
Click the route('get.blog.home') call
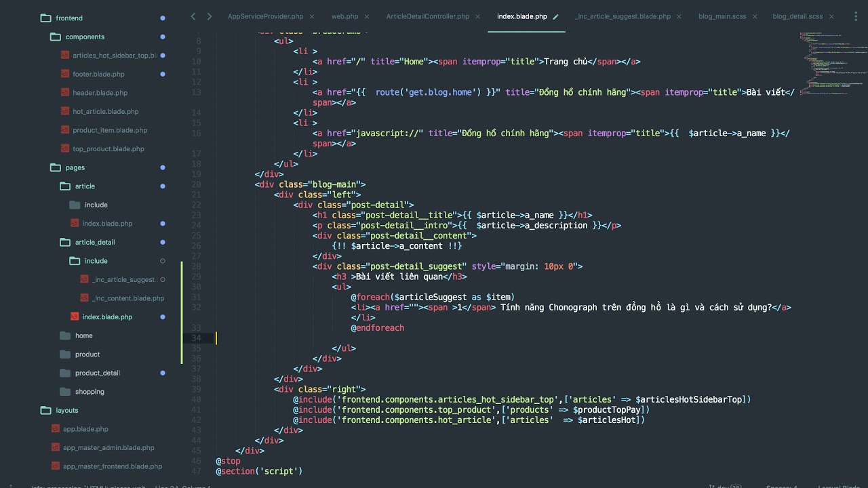(x=428, y=92)
